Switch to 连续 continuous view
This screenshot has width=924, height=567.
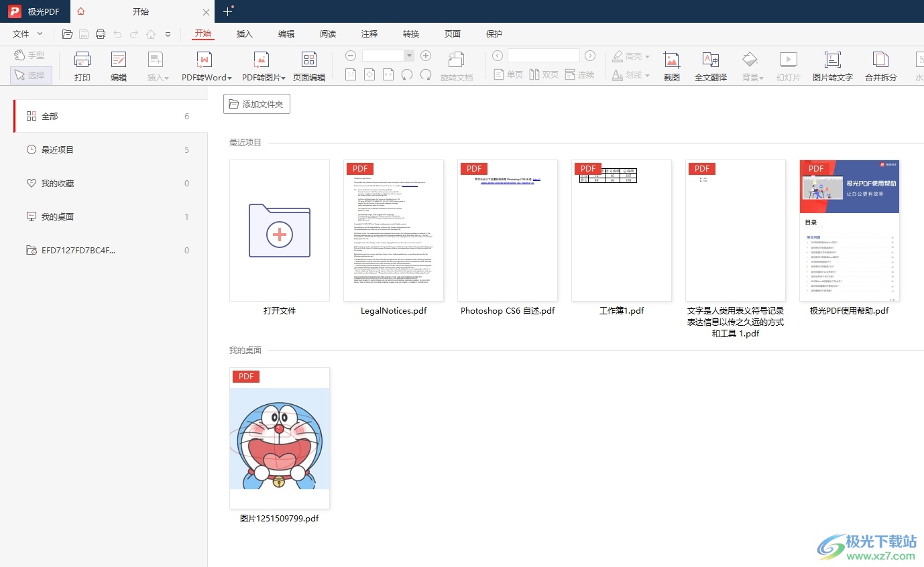pyautogui.click(x=580, y=74)
